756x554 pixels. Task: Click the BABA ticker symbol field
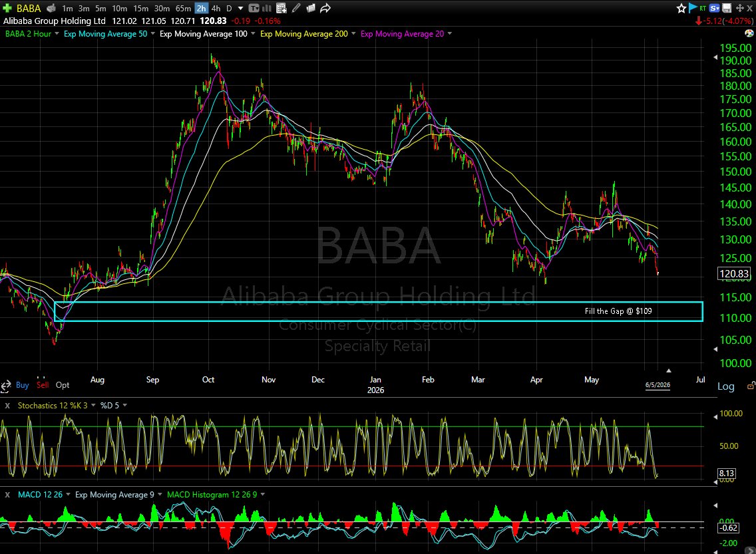coord(29,8)
